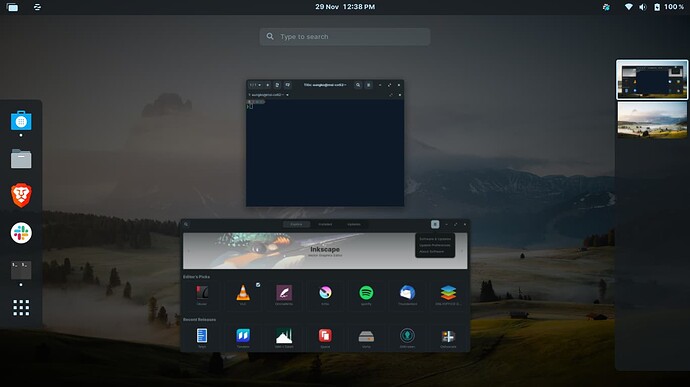Launch Brave browser from the dock
The image size is (690, 387).
[x=21, y=195]
